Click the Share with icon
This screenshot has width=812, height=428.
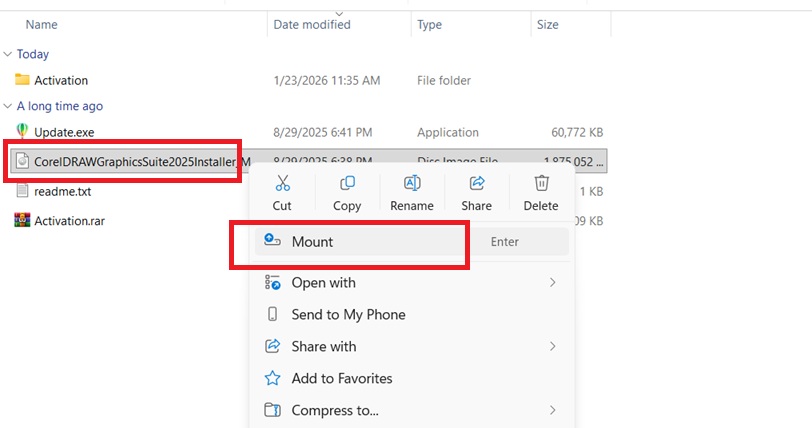click(272, 346)
